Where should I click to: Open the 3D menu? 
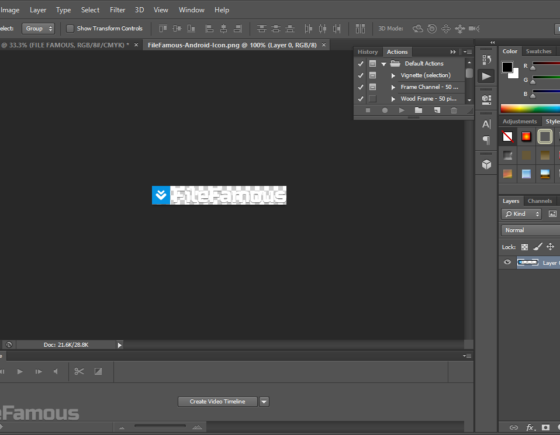(x=139, y=10)
